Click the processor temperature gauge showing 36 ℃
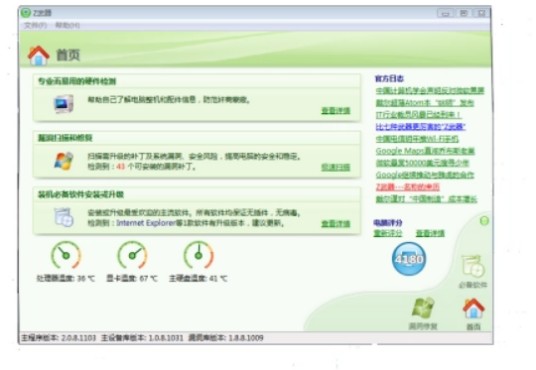 pyautogui.click(x=66, y=255)
